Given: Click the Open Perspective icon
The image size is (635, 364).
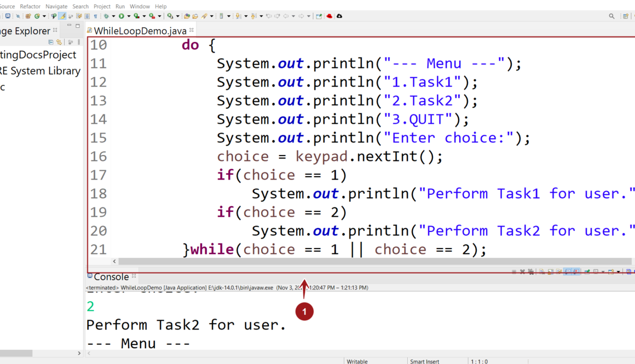Looking at the screenshot, I should pyautogui.click(x=625, y=16).
